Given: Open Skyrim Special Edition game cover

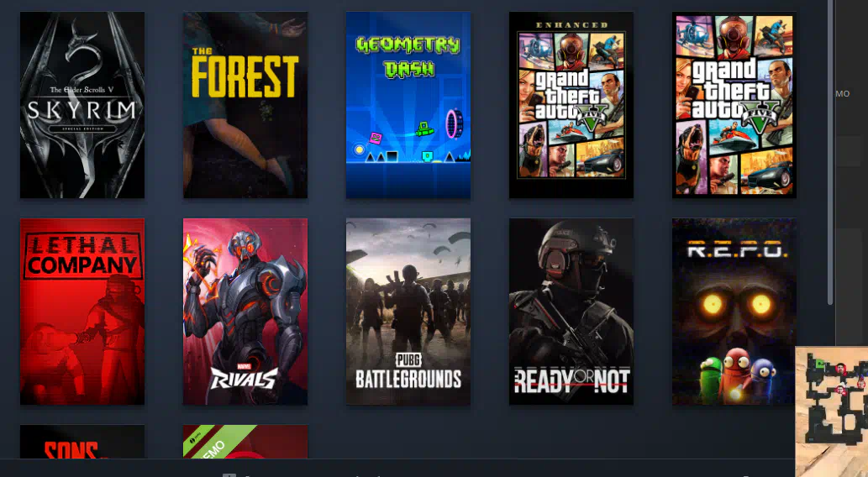Looking at the screenshot, I should point(82,105).
